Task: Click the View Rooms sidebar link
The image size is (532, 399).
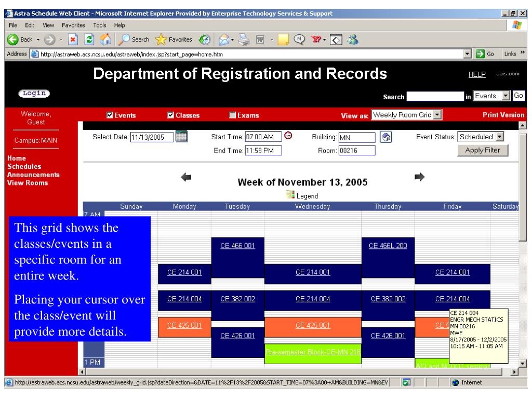Action: pyautogui.click(x=28, y=182)
